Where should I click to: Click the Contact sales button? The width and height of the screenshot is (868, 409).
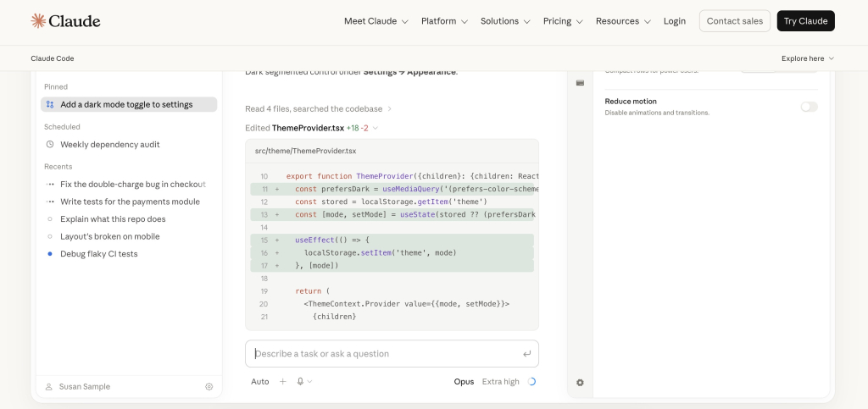point(735,21)
